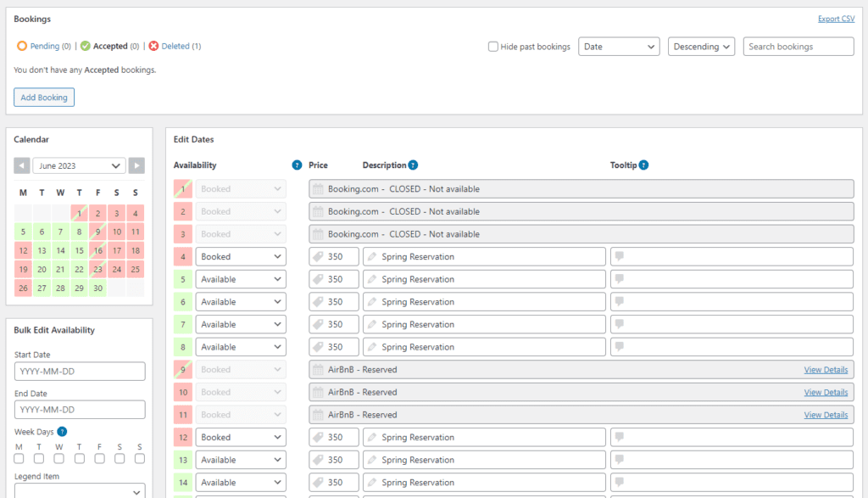Click the orange Pending status icon
Screen dimensions: 868x498
click(x=21, y=46)
